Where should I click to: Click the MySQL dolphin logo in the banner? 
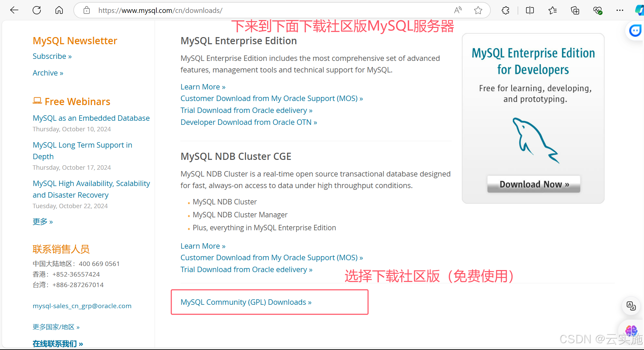(x=535, y=140)
